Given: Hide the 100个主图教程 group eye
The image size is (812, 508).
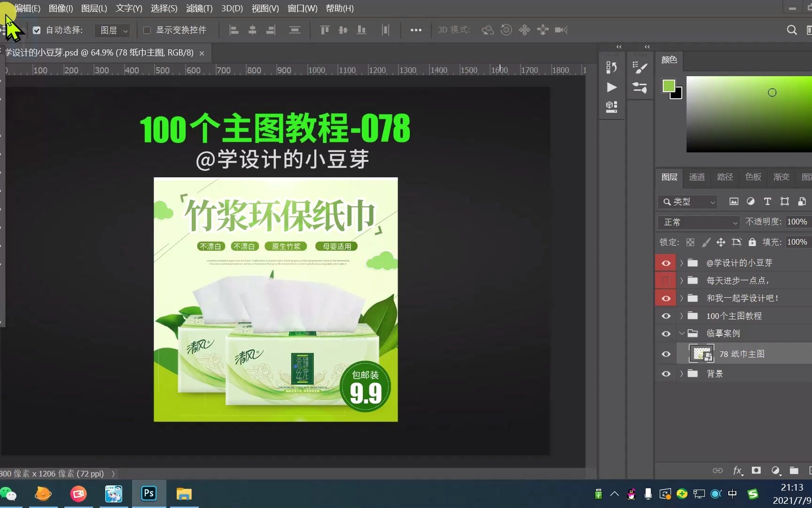Looking at the screenshot, I should click(x=666, y=316).
